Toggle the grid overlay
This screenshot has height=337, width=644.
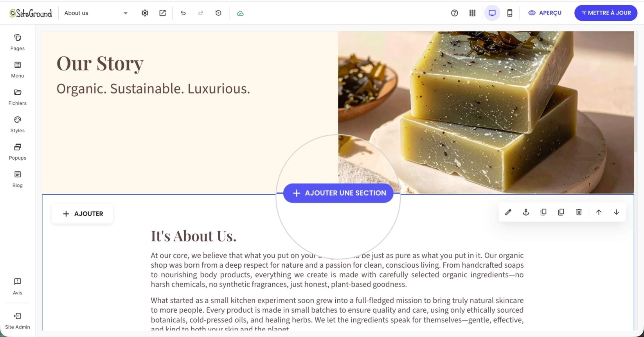(472, 13)
